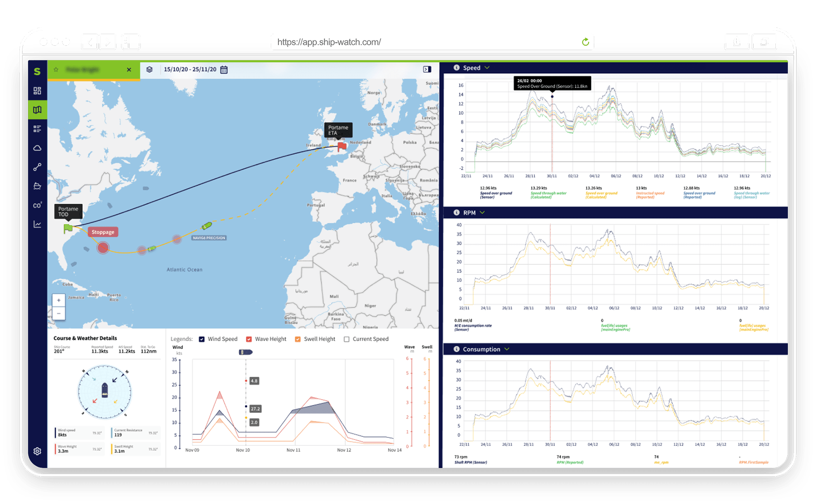Click the map zoom in button
Screen dimensions: 820x504
(x=59, y=300)
